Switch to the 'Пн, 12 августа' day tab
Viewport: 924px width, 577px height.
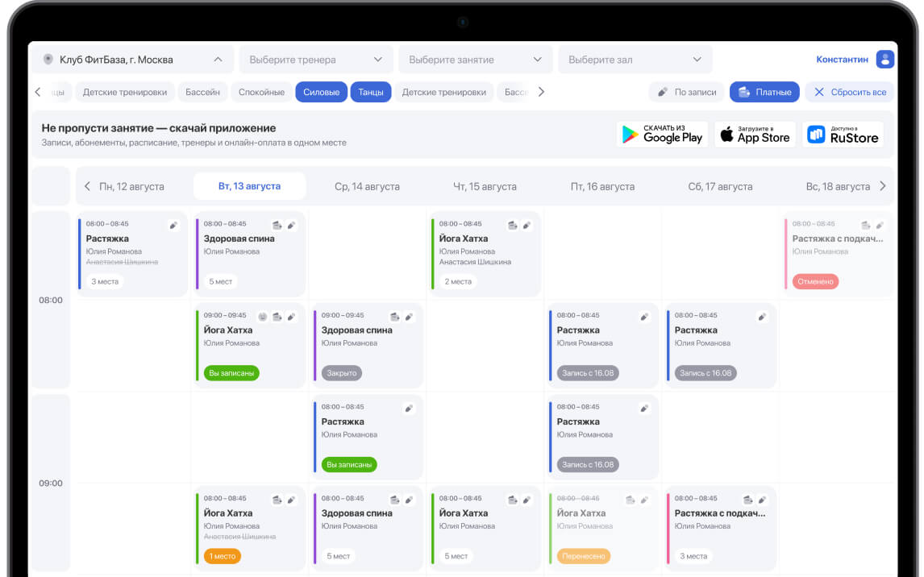131,187
